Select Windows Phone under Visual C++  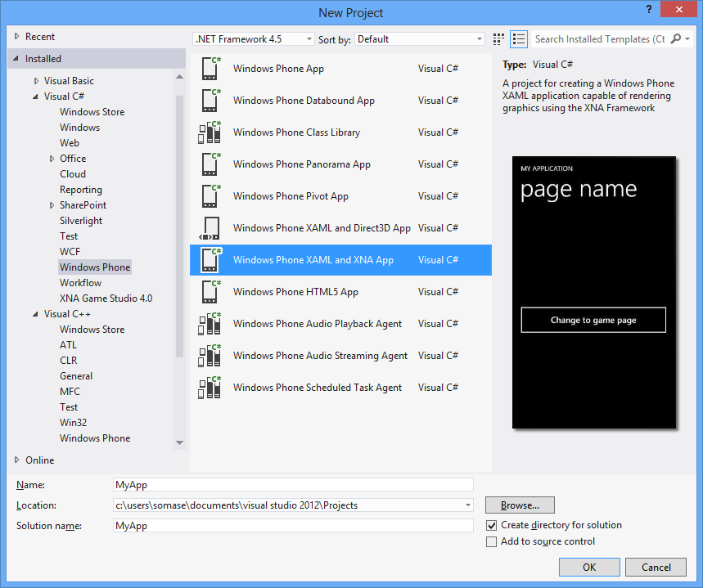(x=95, y=438)
